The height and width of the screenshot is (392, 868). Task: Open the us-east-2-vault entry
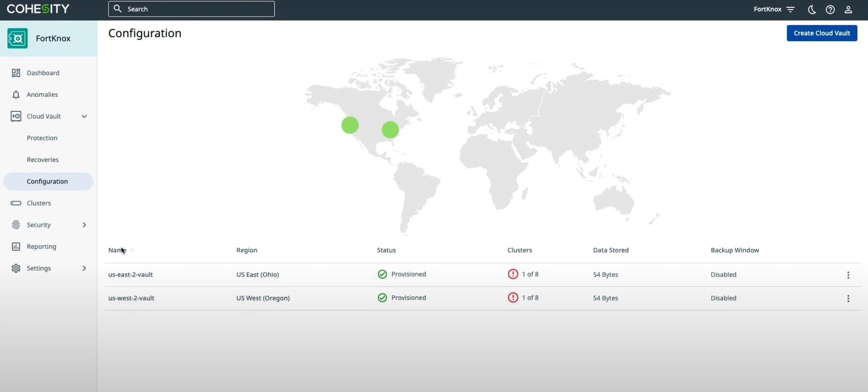tap(130, 274)
